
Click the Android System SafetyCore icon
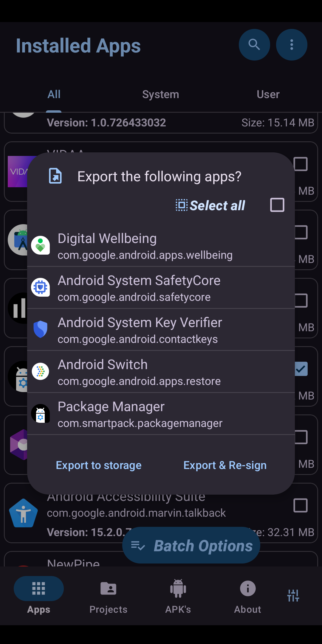41,287
